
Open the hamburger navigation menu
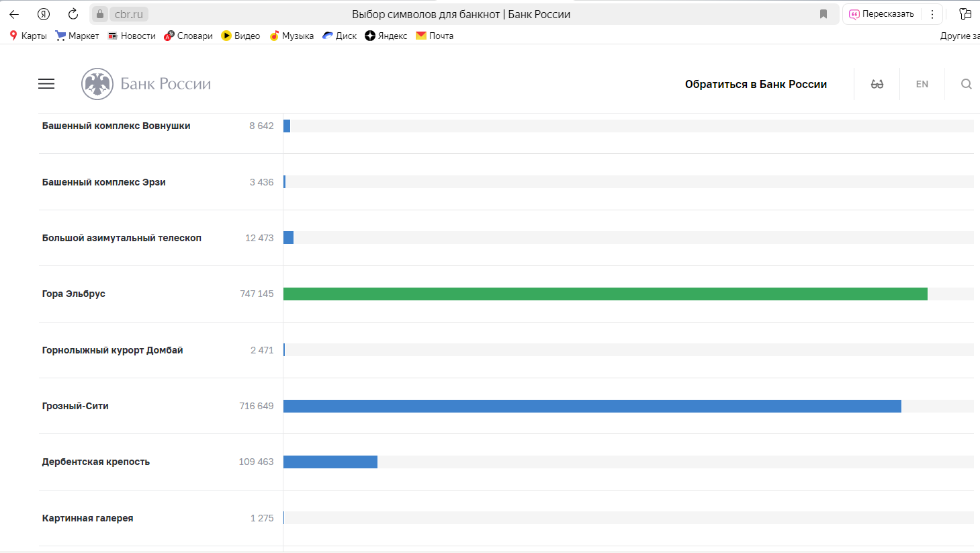click(x=46, y=84)
